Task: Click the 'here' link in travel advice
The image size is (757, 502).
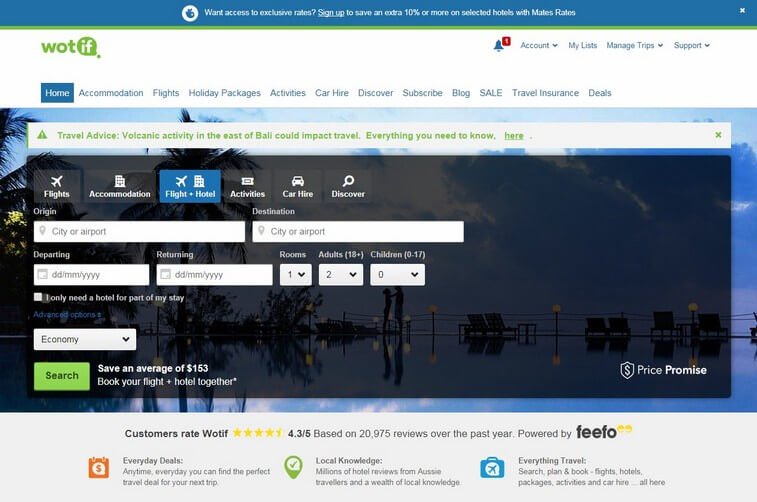Action: point(514,136)
